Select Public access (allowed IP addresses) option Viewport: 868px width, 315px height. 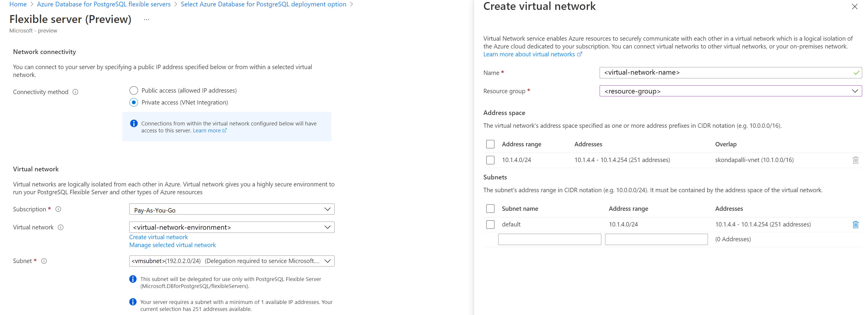click(x=134, y=91)
